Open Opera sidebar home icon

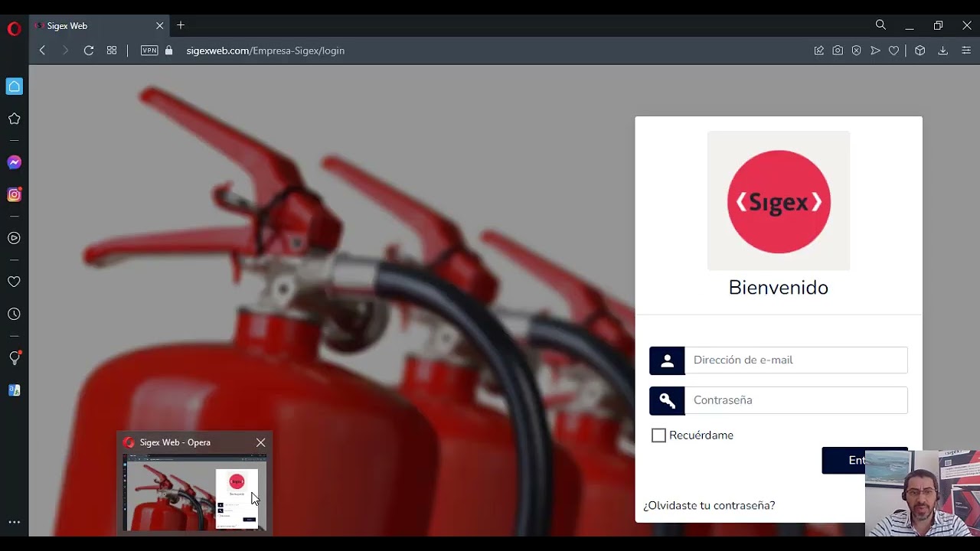click(14, 86)
